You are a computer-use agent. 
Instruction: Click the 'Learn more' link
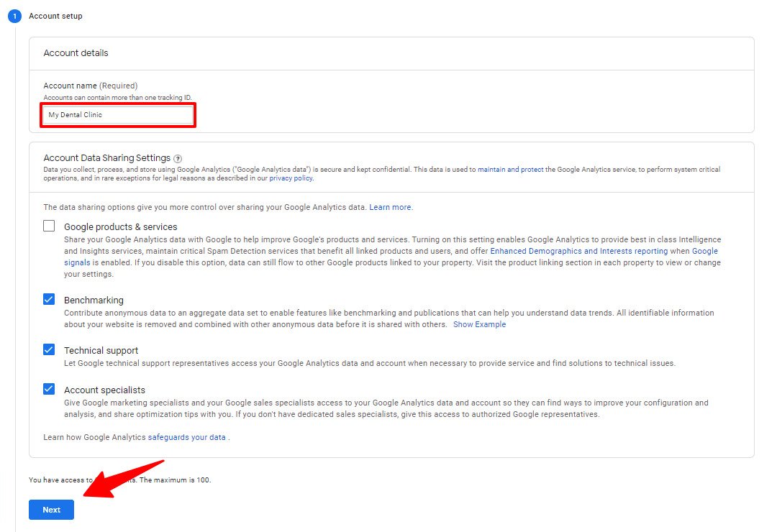point(391,207)
